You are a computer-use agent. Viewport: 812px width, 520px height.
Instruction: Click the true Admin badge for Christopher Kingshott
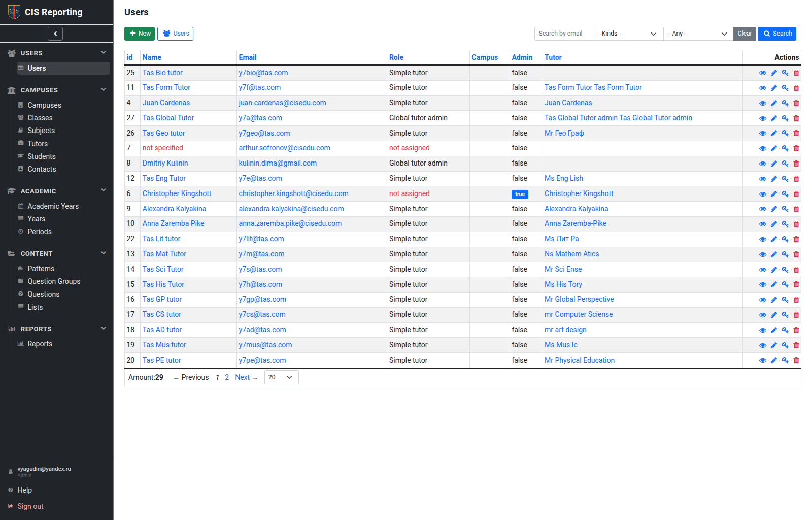point(520,194)
